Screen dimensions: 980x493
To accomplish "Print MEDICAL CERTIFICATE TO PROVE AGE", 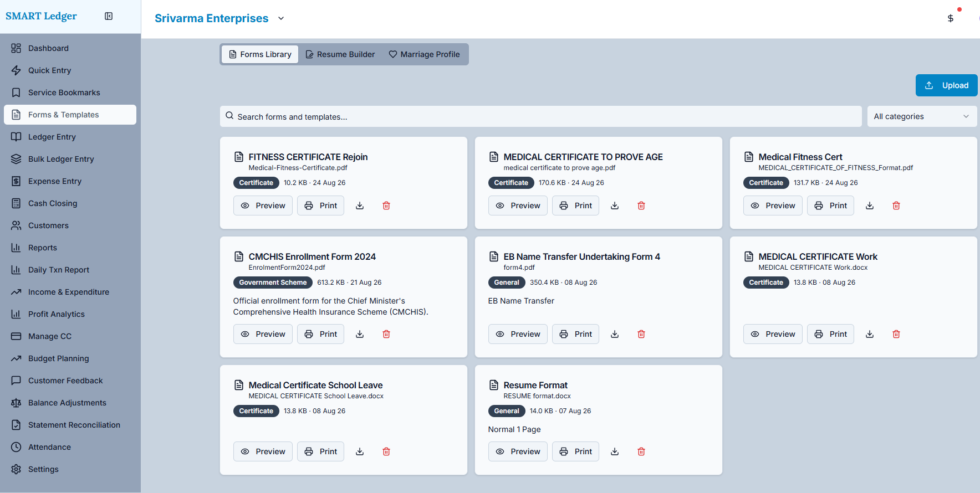I will (575, 206).
